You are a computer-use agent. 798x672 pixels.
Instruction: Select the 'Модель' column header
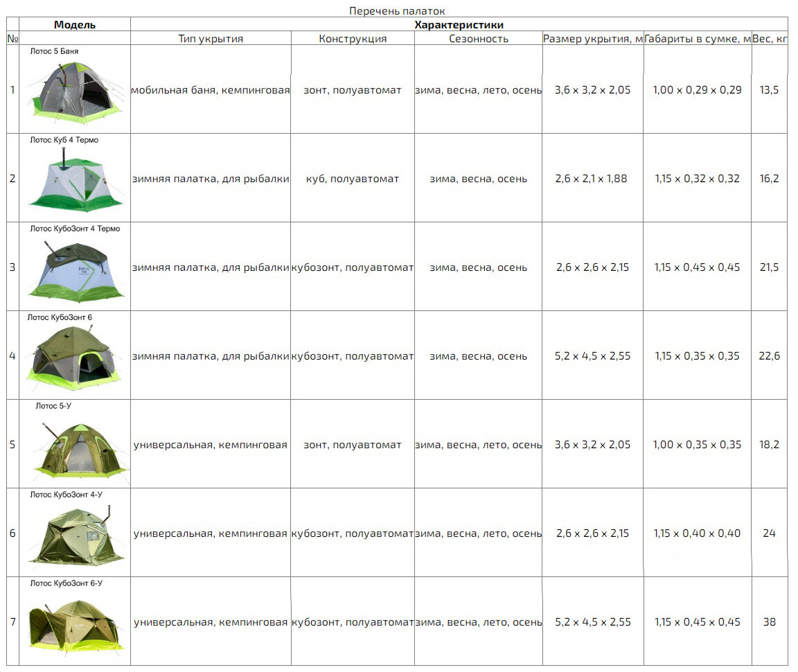pos(75,24)
